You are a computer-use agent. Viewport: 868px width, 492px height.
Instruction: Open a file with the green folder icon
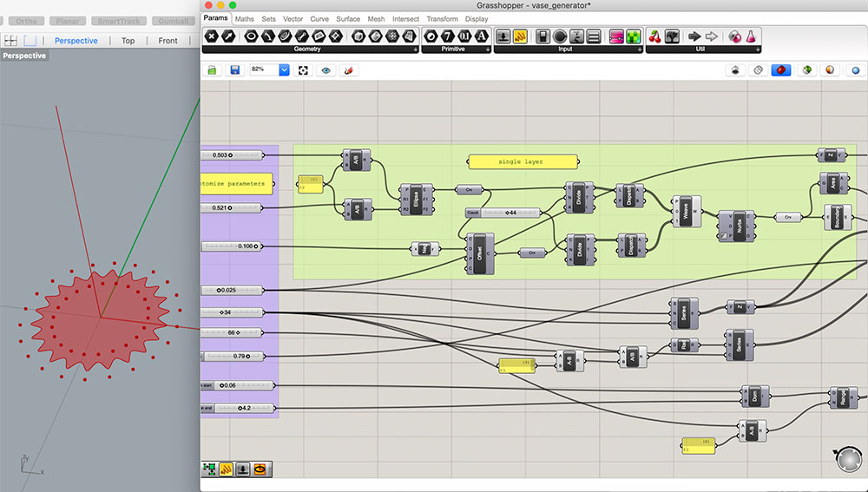click(212, 70)
